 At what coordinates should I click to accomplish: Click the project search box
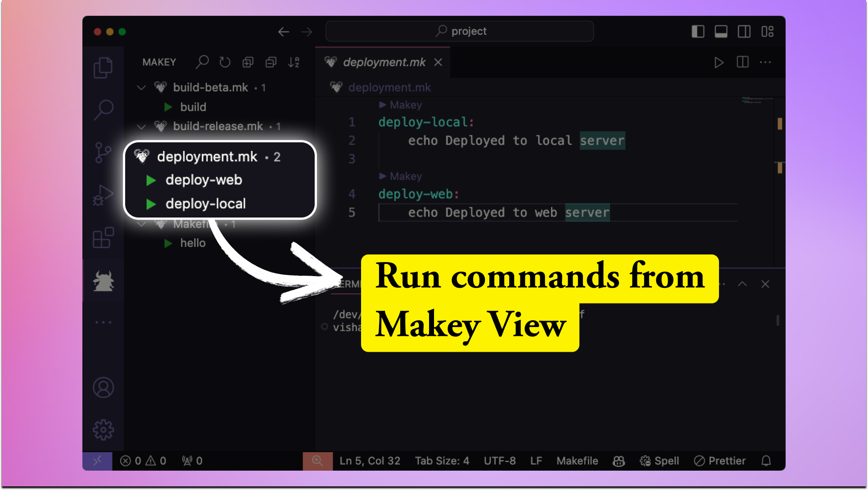(x=460, y=31)
